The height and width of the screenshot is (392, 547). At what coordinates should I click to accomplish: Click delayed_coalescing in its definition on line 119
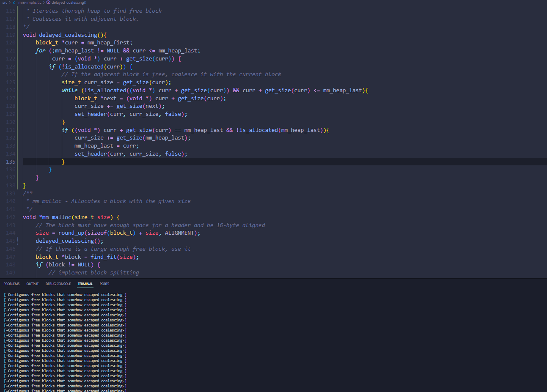click(68, 35)
